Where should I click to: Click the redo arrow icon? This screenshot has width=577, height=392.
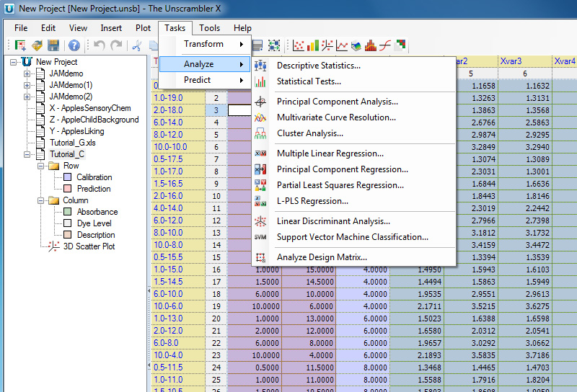(117, 45)
